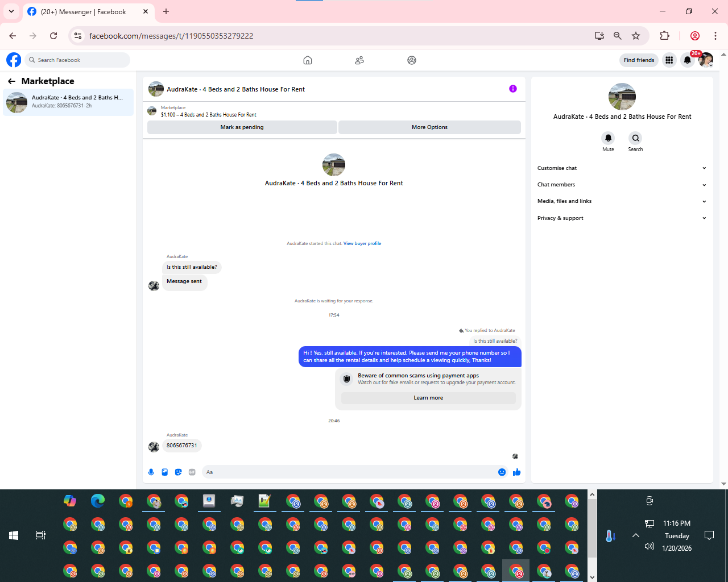The image size is (728, 582).
Task: Open the Chrome zoom magnifier icon
Action: (x=618, y=36)
